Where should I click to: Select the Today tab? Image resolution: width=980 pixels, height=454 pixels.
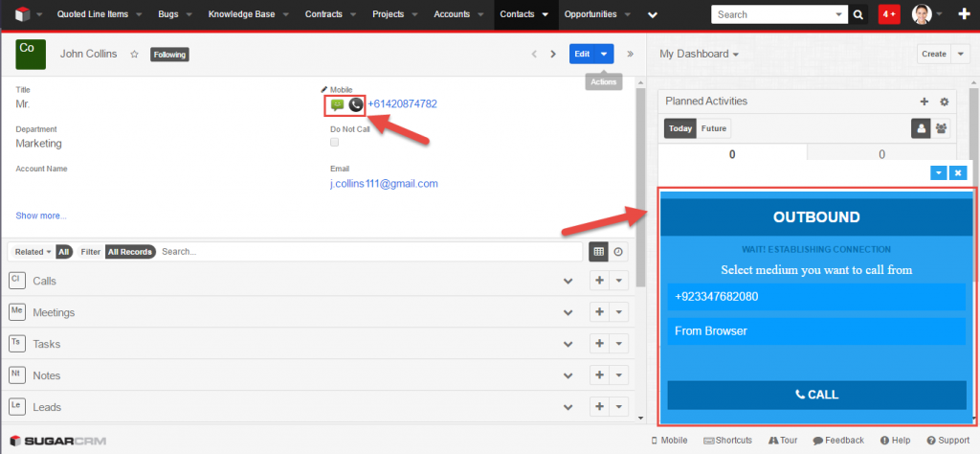(680, 128)
